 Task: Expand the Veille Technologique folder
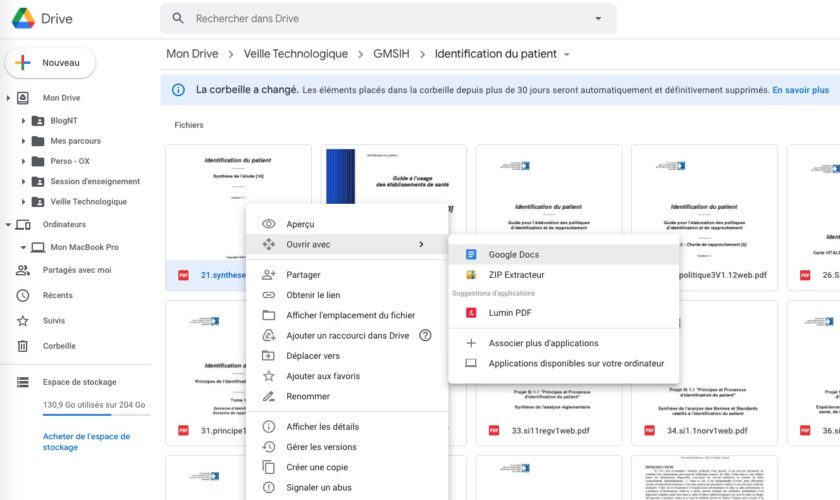pos(23,201)
